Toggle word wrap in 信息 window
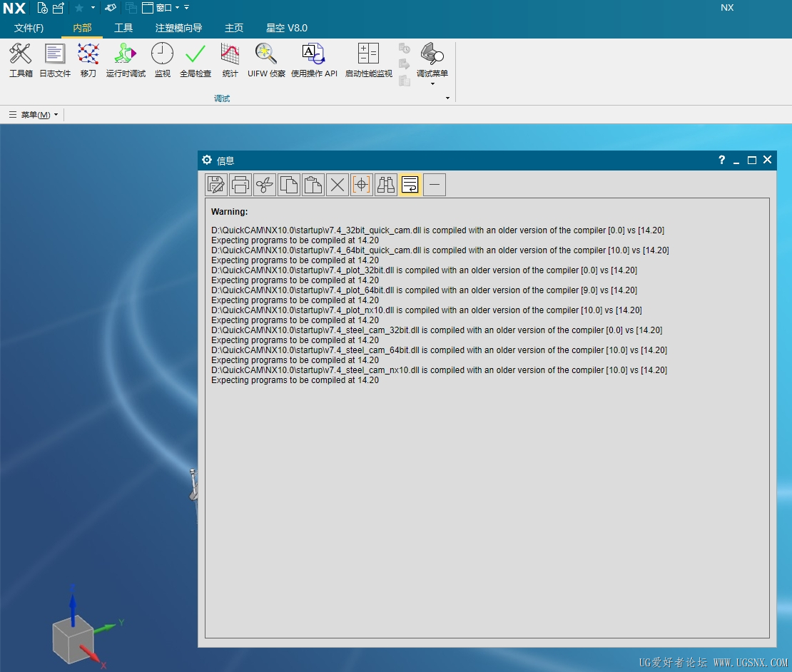 click(x=410, y=185)
